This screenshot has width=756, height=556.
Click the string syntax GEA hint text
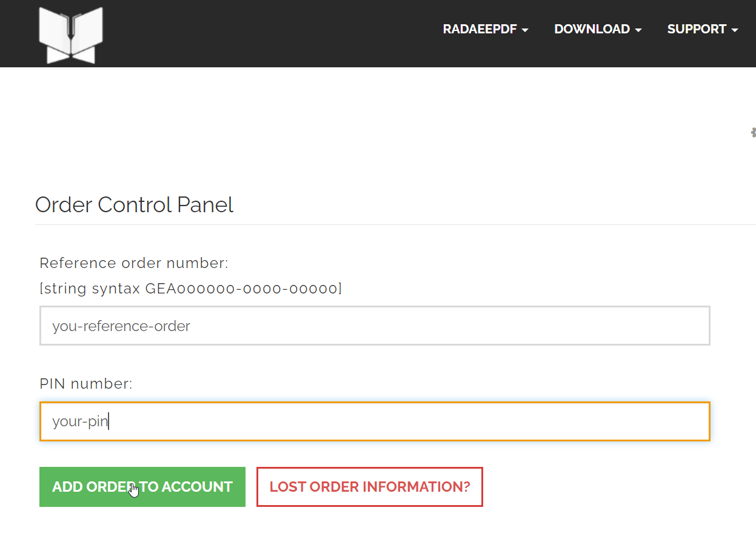[190, 289]
